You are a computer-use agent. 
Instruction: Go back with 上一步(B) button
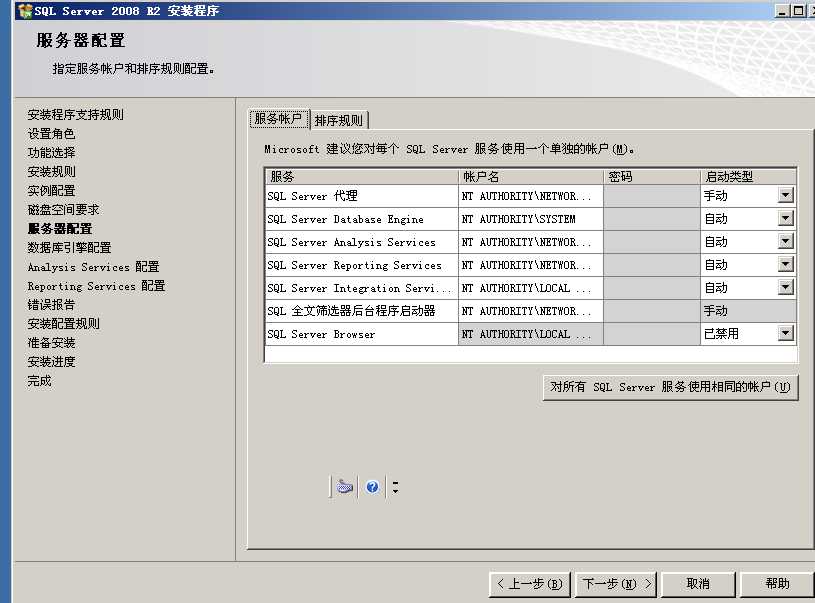pyautogui.click(x=530, y=584)
